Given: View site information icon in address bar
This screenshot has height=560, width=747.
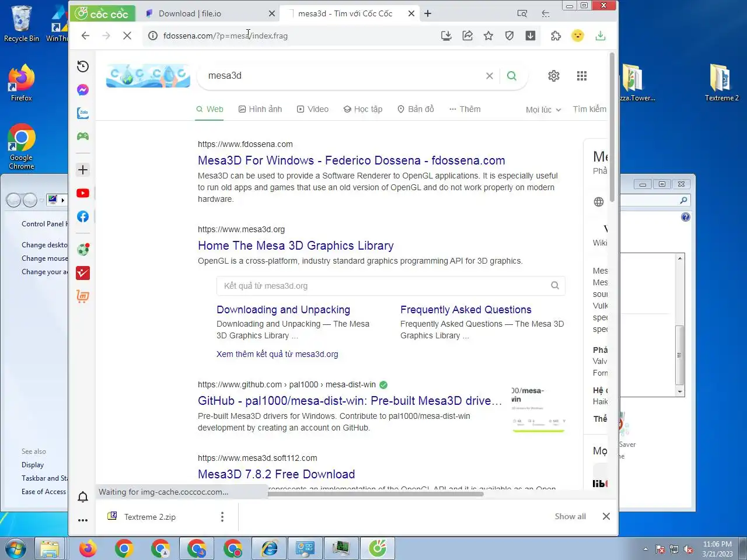Looking at the screenshot, I should [153, 36].
